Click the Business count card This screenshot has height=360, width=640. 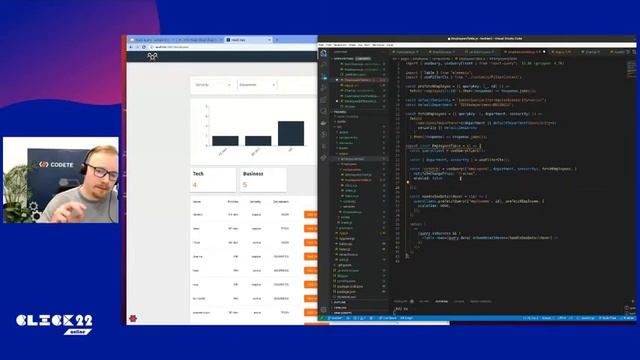coord(263,180)
